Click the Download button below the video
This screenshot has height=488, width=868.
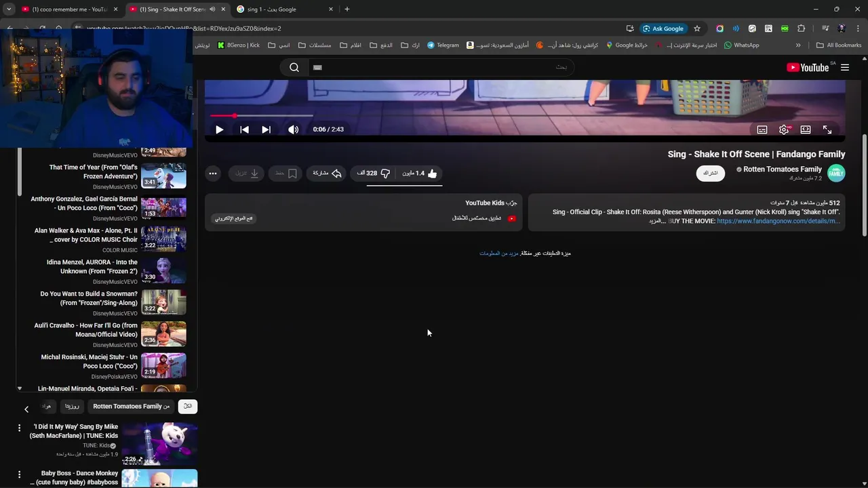click(x=247, y=174)
